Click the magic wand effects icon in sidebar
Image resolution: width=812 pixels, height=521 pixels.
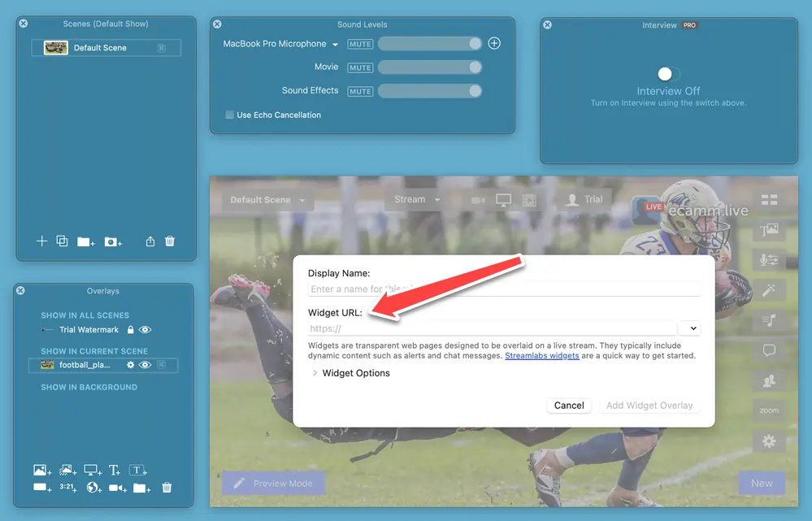click(770, 290)
